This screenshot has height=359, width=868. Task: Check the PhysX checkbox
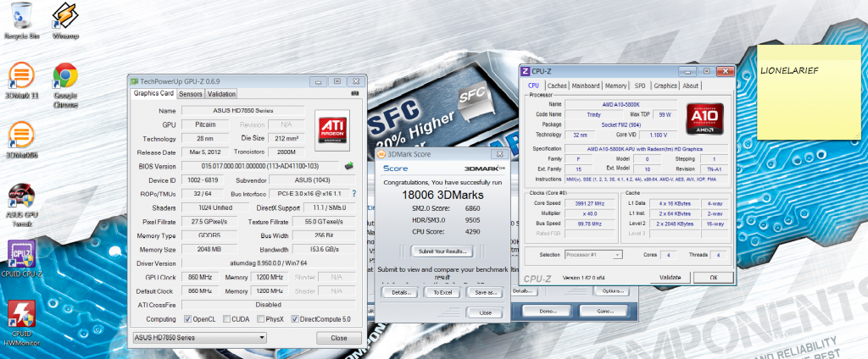[x=261, y=319]
